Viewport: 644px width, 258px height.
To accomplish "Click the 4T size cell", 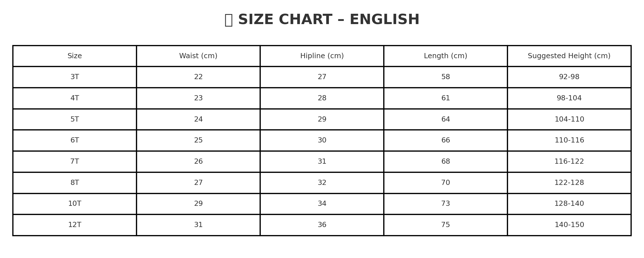I will point(75,98).
